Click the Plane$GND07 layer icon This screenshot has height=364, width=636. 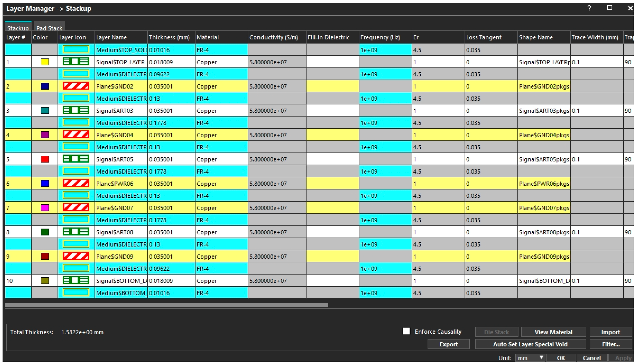(x=76, y=208)
